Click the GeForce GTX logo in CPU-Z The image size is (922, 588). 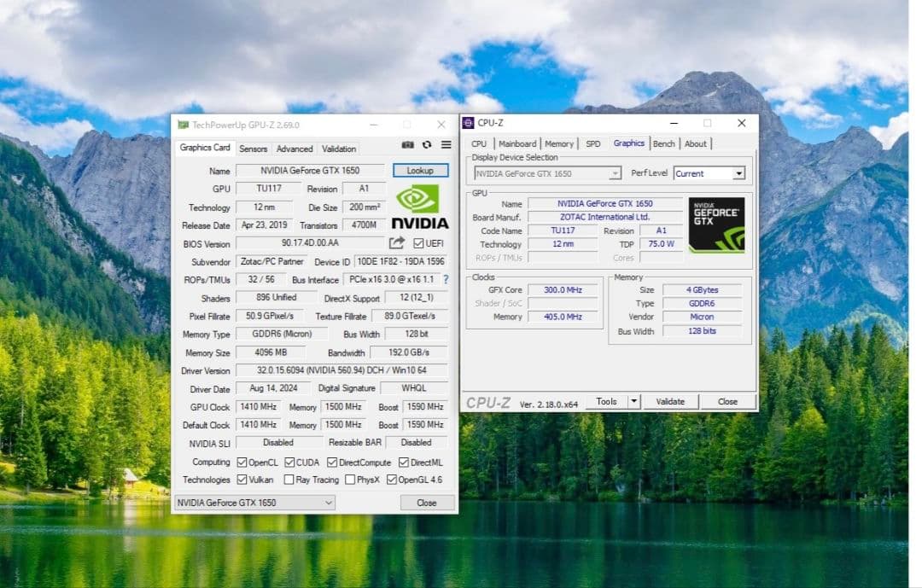(x=716, y=225)
